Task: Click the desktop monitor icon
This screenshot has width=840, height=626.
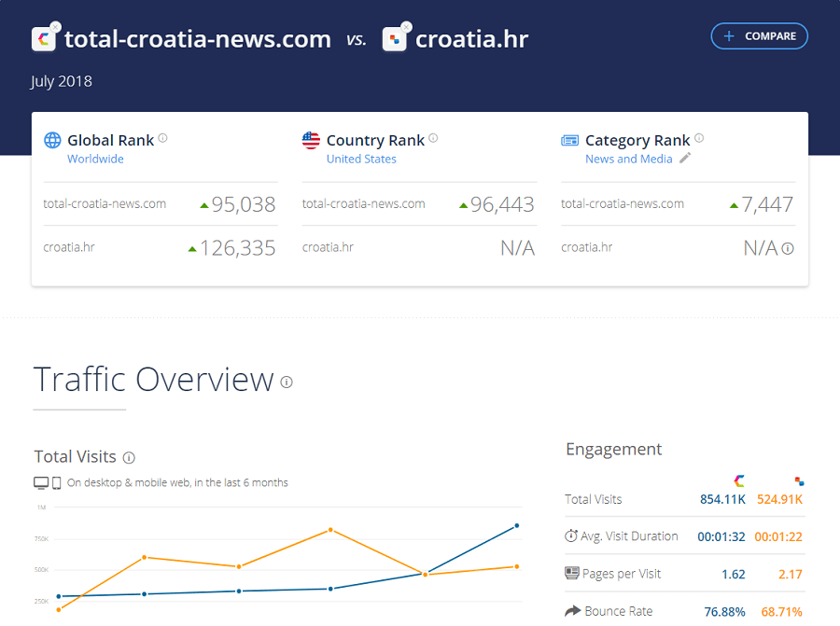Action: coord(41,483)
